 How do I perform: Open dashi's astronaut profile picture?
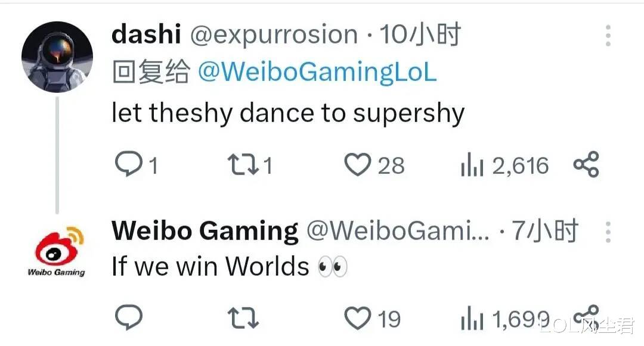click(57, 57)
